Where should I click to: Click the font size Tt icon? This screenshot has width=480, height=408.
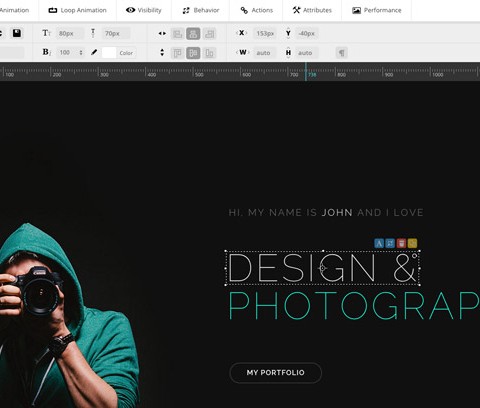coord(46,33)
